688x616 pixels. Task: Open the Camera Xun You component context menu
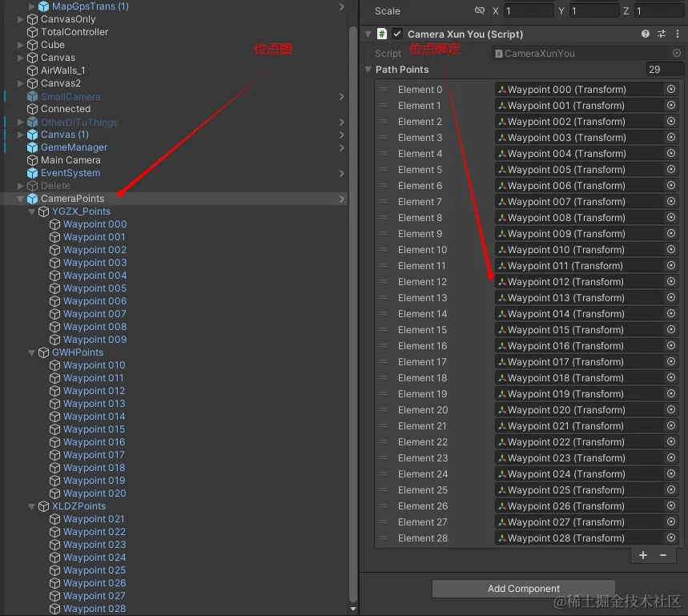pos(678,34)
